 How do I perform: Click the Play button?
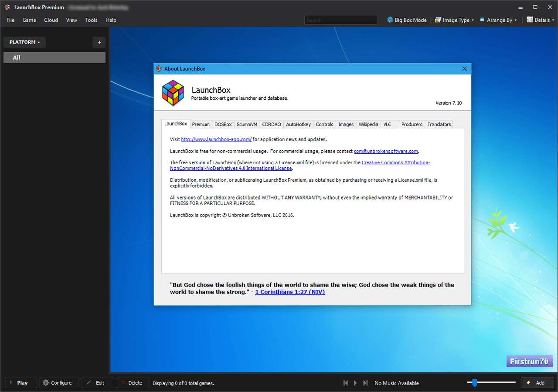(20, 383)
